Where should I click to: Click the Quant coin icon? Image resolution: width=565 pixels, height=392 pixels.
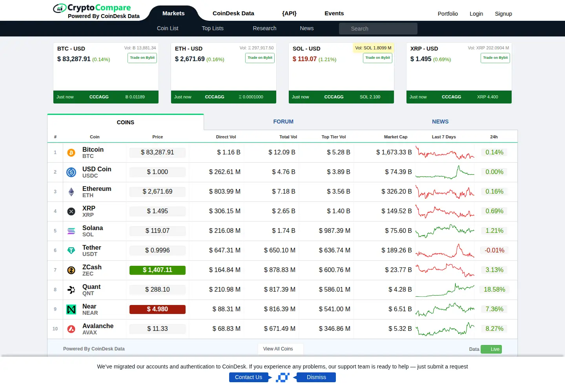(71, 290)
